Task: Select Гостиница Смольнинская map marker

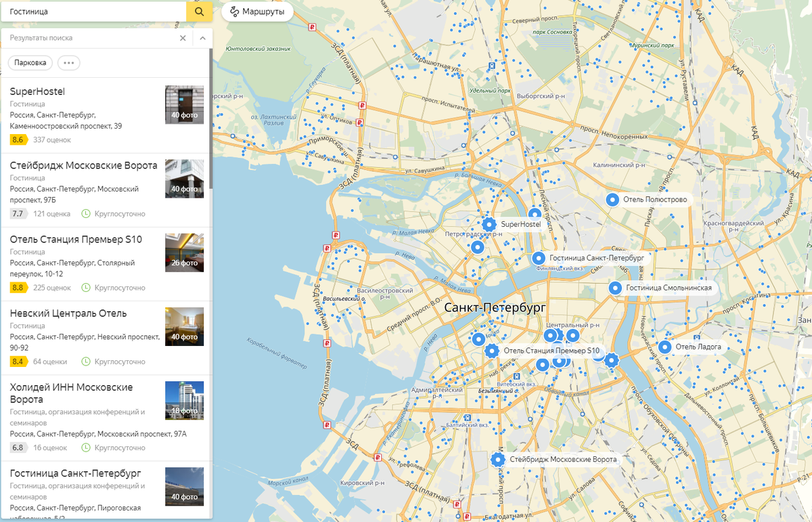Action: point(615,288)
